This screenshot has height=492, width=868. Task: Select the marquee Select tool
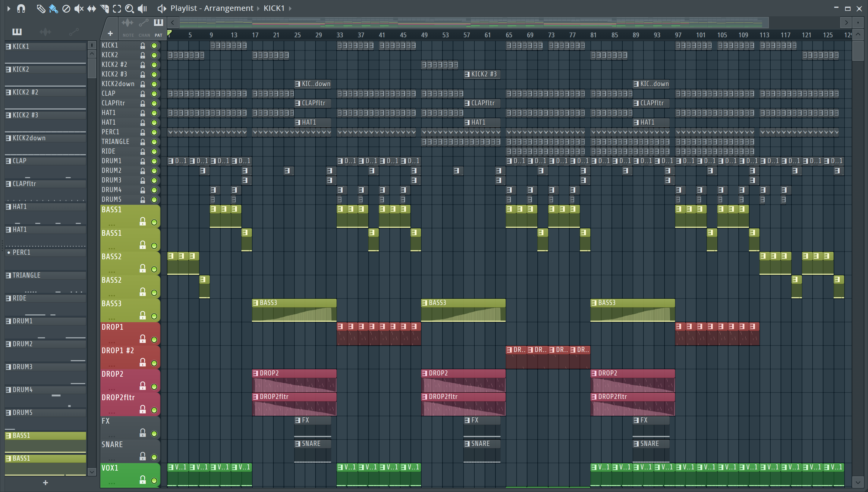point(117,8)
